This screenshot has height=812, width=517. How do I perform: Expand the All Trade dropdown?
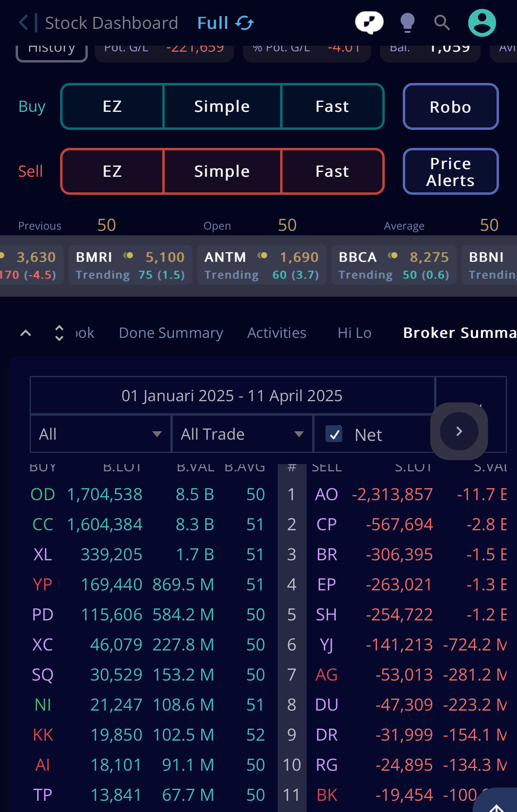[242, 434]
